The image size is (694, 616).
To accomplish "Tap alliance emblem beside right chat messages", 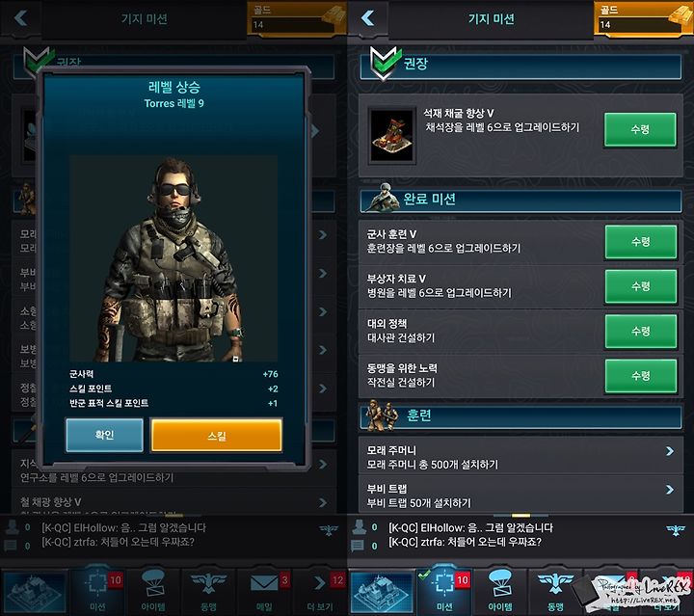I will tap(676, 529).
